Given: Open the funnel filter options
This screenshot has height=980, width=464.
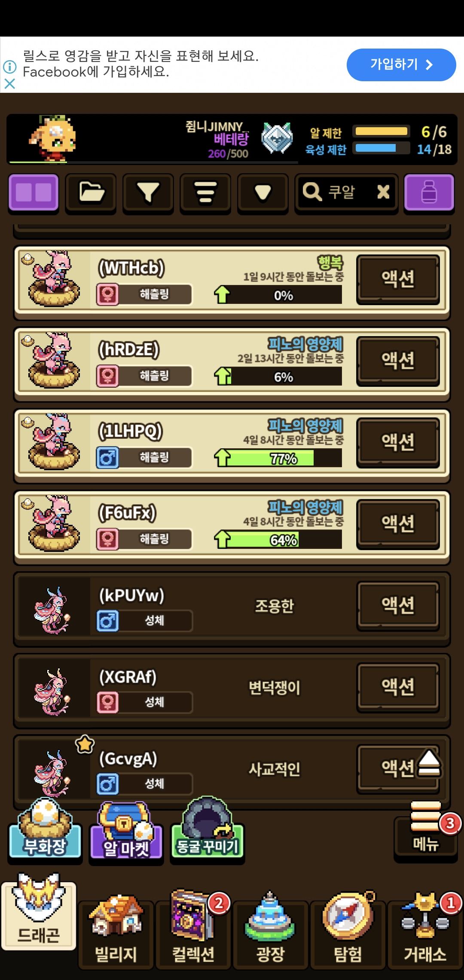Looking at the screenshot, I should [148, 193].
